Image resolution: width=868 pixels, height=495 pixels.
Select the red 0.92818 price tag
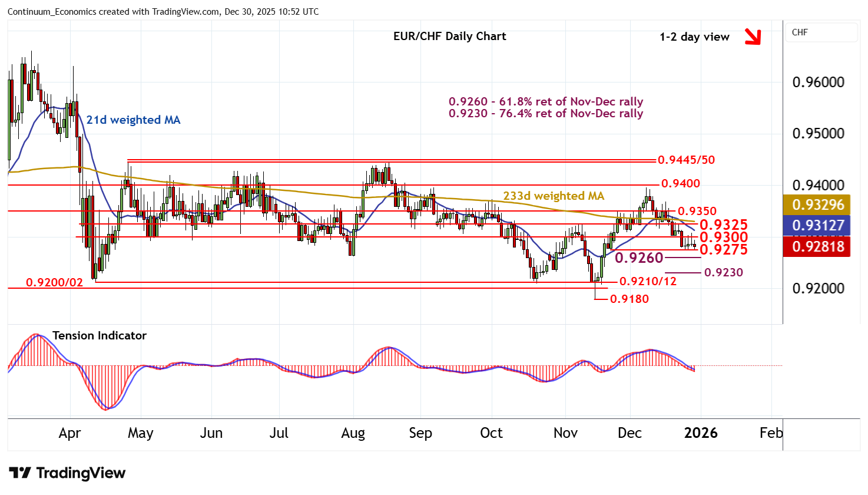(x=817, y=246)
